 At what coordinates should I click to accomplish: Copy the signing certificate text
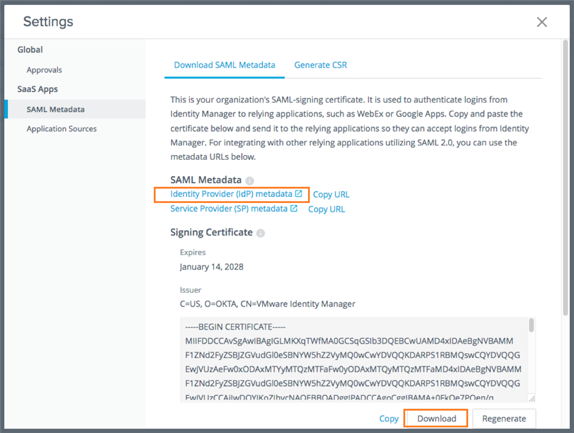(389, 419)
